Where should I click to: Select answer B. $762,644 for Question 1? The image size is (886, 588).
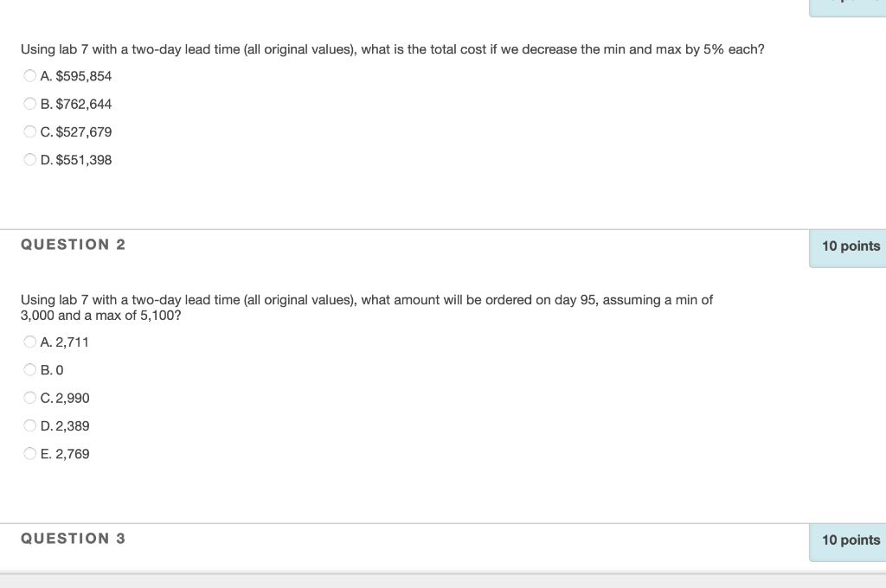tap(29, 104)
